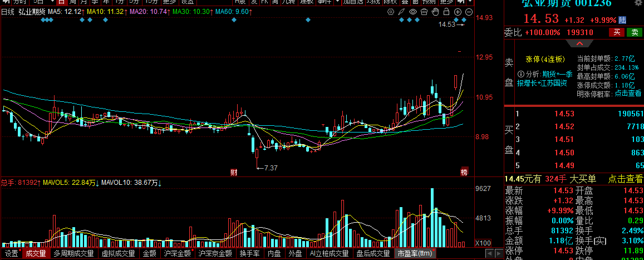Click MA60: 9.60 indicator label

click(x=234, y=12)
